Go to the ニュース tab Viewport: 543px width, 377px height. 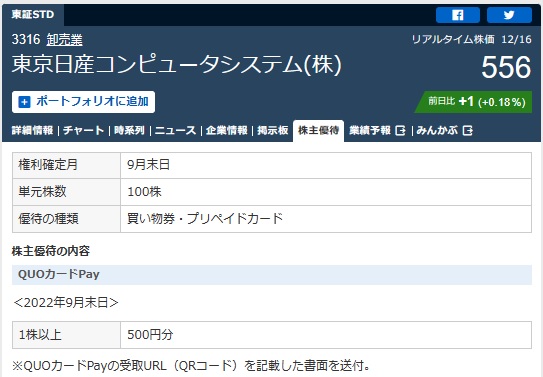click(175, 131)
